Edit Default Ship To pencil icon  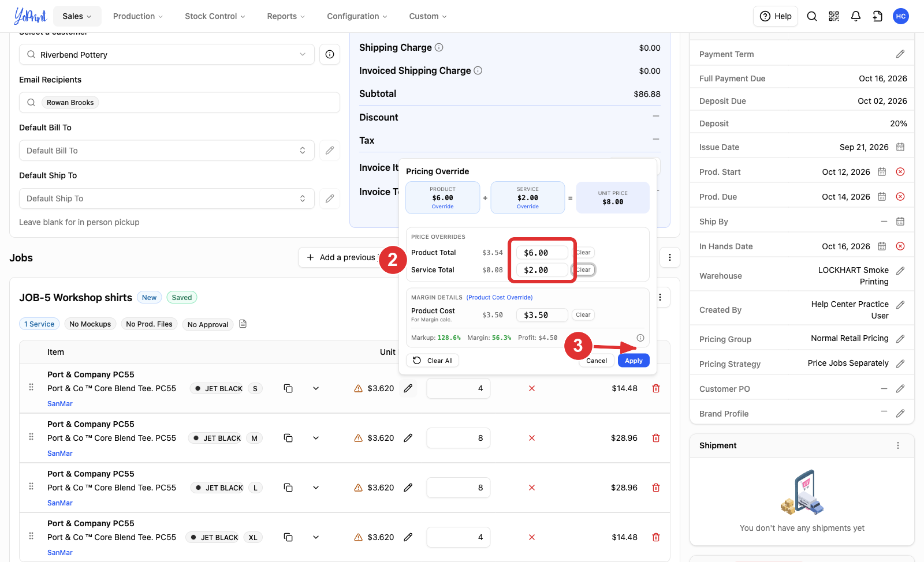tap(330, 198)
